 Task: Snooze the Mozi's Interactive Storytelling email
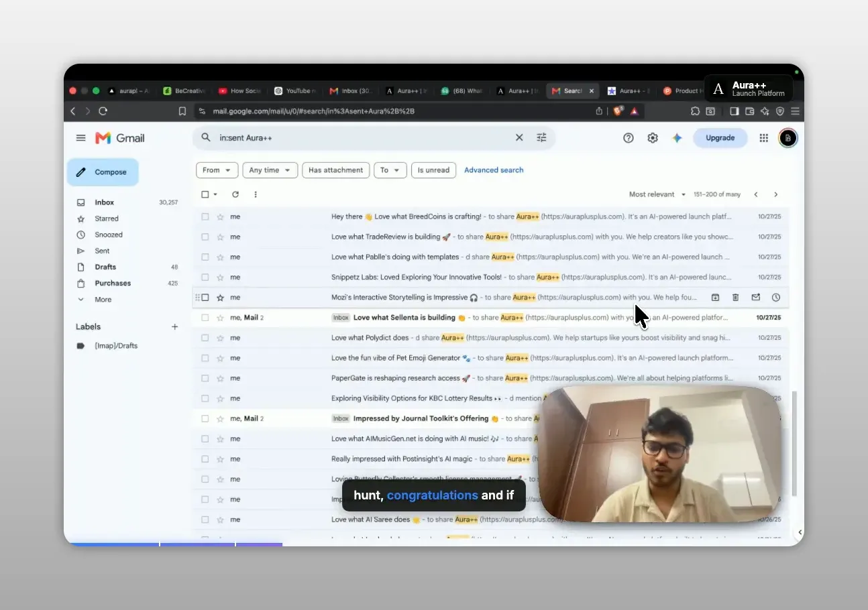click(776, 298)
